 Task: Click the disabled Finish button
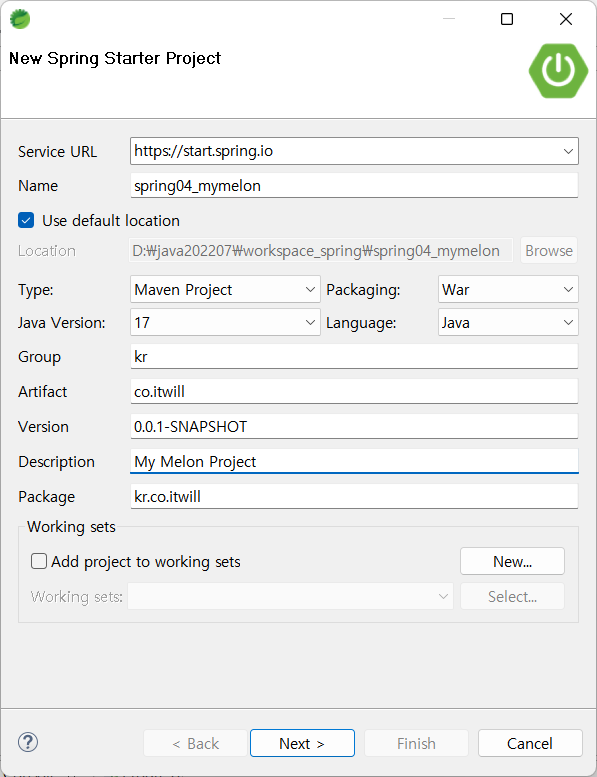click(x=416, y=743)
